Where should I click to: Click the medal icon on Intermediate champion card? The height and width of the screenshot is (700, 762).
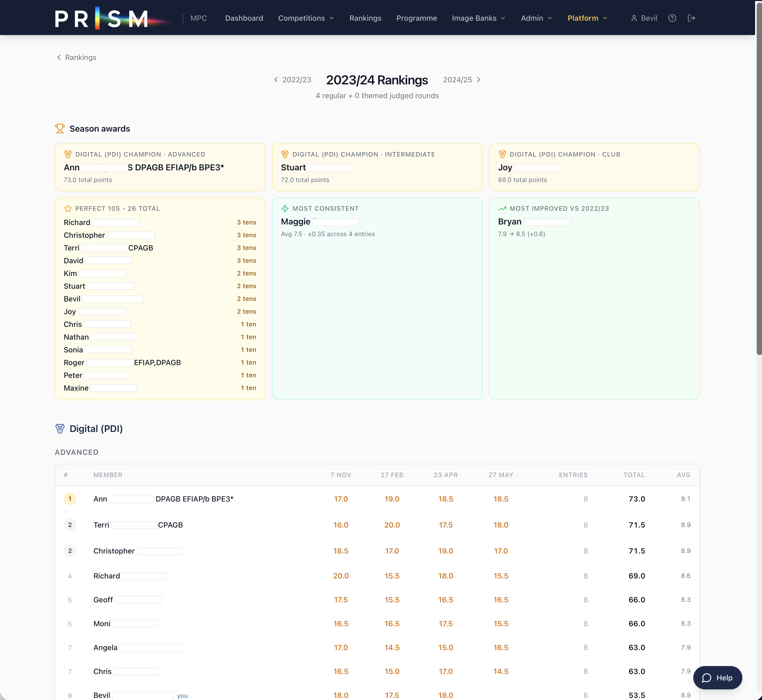click(x=285, y=154)
